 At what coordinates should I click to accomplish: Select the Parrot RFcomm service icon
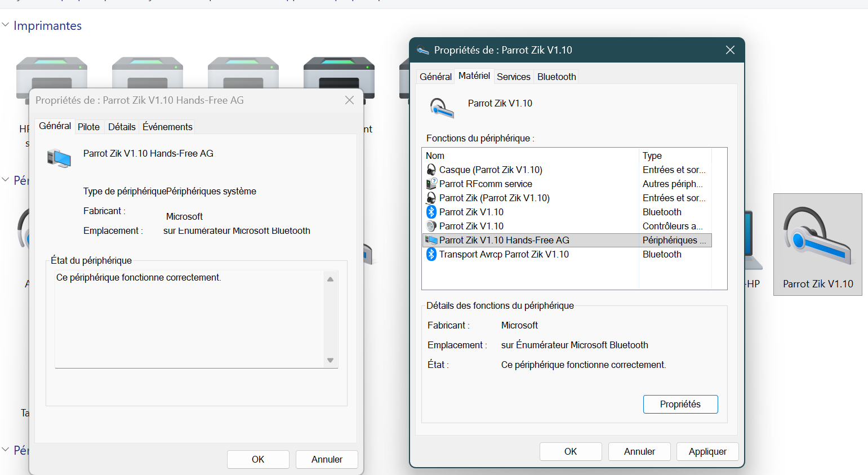click(431, 184)
